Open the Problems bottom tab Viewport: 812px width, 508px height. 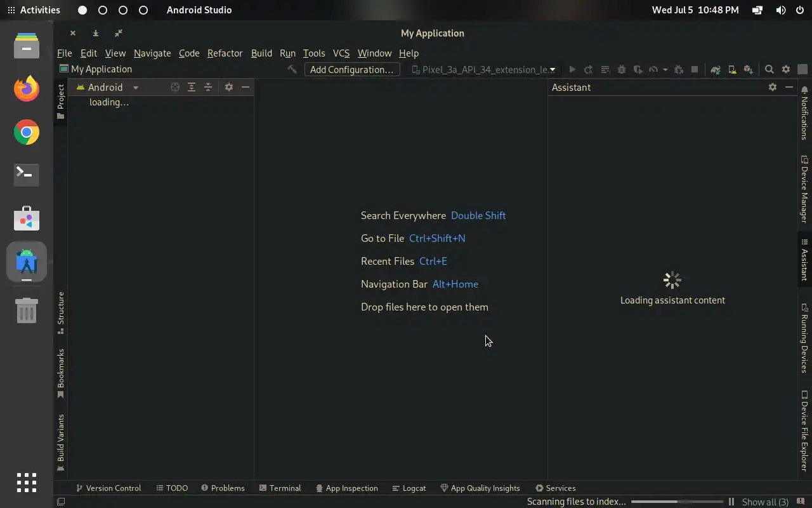pyautogui.click(x=223, y=488)
